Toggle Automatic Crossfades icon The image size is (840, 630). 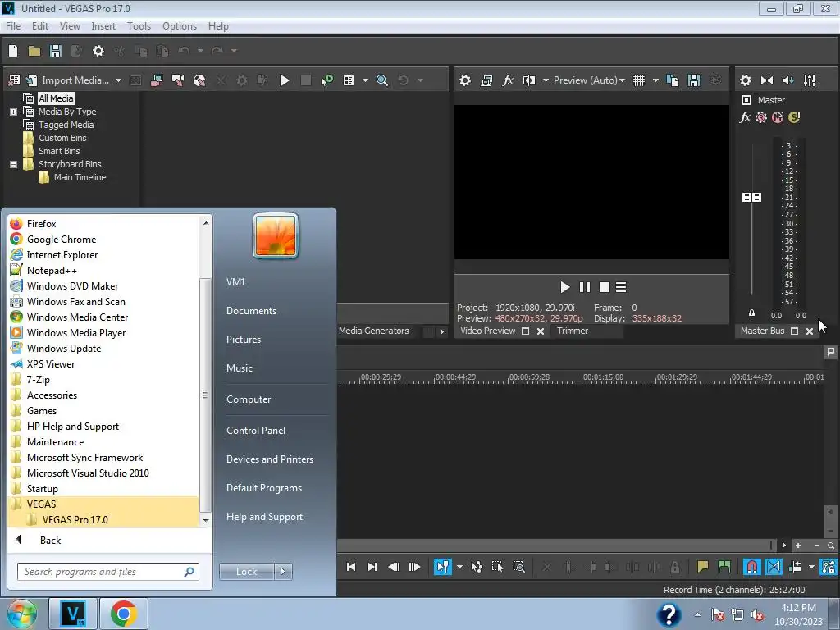[773, 567]
